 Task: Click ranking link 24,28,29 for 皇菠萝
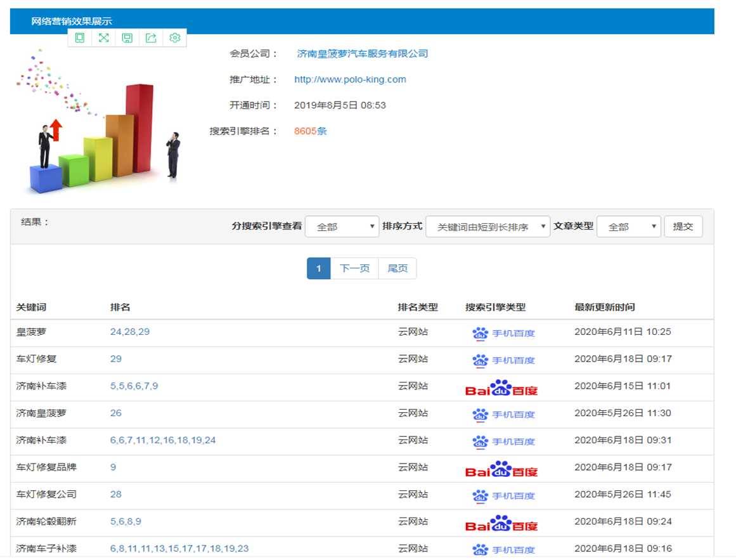130,332
